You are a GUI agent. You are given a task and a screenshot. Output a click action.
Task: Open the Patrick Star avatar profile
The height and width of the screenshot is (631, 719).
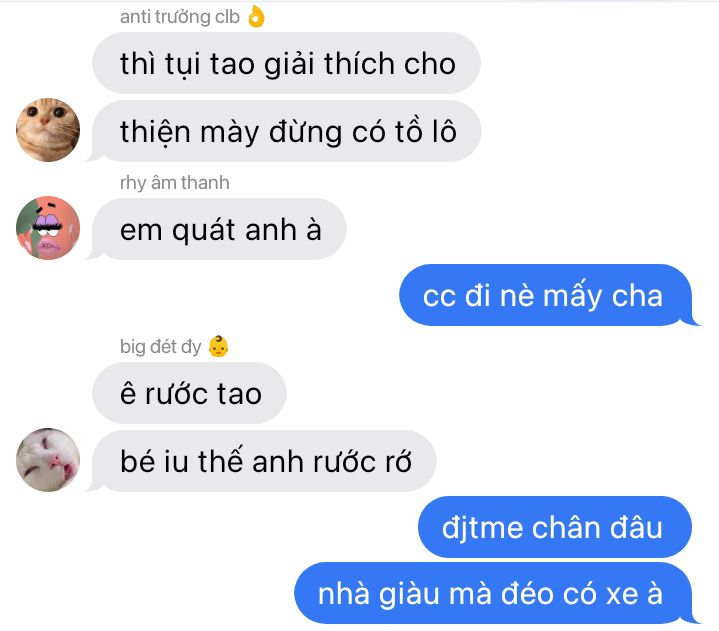click(48, 228)
